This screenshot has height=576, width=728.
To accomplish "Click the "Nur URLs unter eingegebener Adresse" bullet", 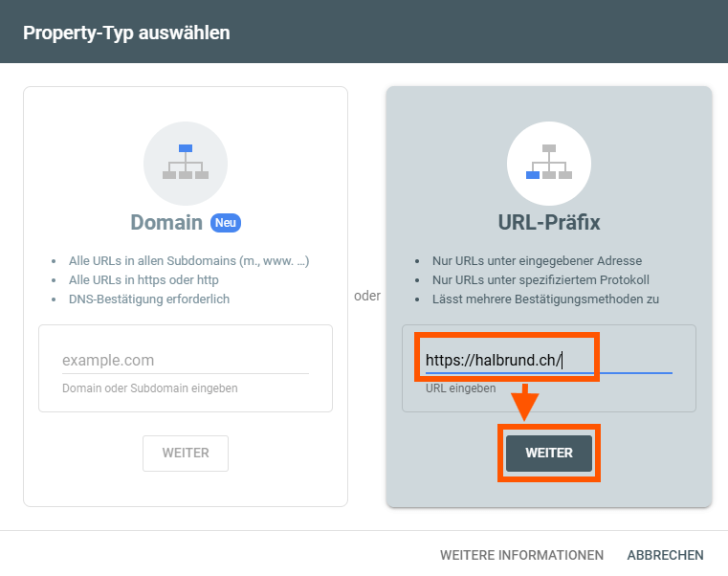I will (537, 260).
